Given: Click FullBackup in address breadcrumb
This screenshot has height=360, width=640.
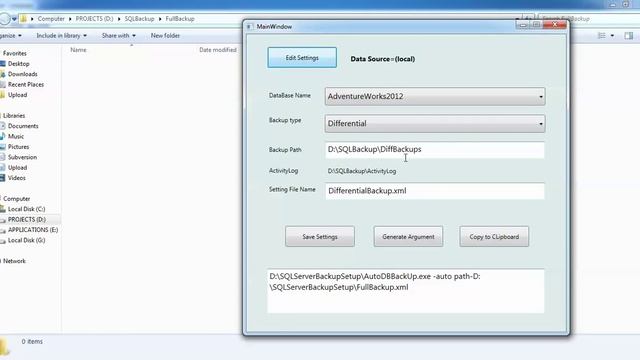Looking at the screenshot, I should click(180, 19).
